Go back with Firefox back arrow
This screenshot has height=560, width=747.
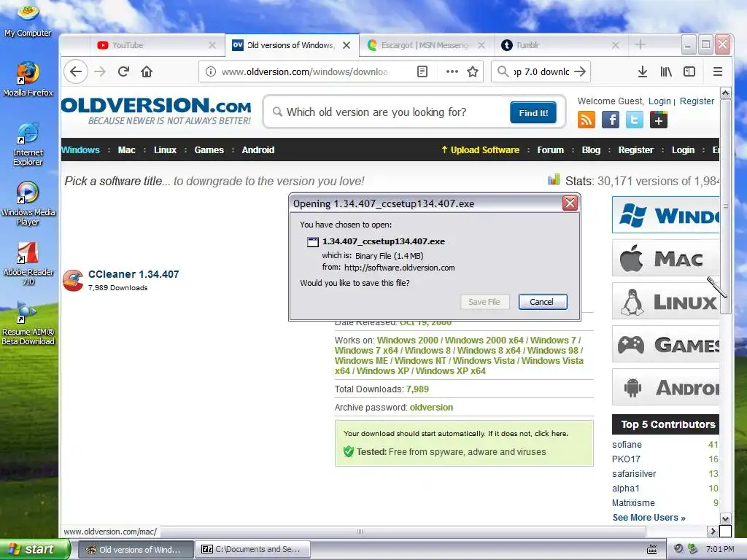click(76, 71)
